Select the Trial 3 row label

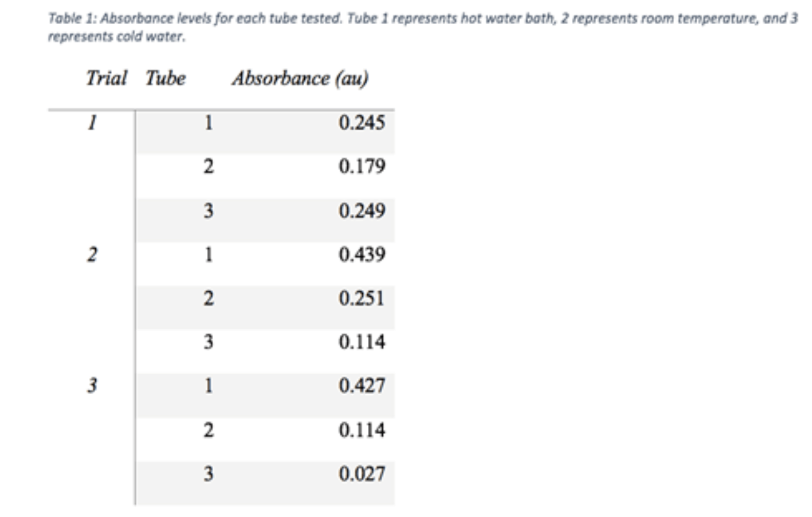click(x=92, y=386)
